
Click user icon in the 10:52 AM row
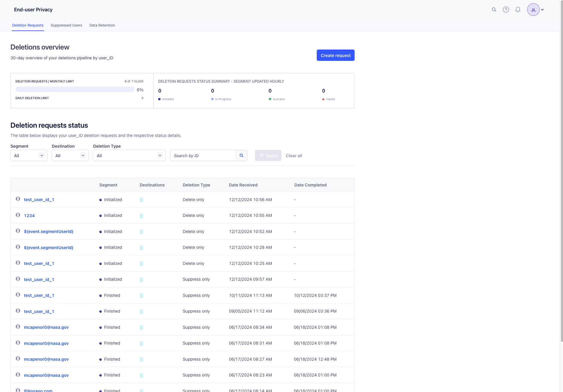pos(18,231)
